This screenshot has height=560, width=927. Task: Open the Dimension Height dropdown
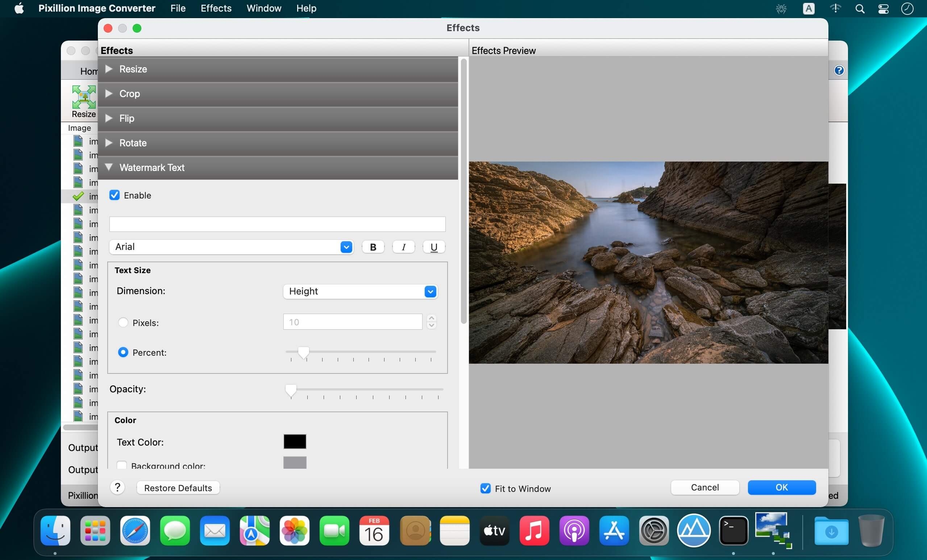(x=361, y=292)
